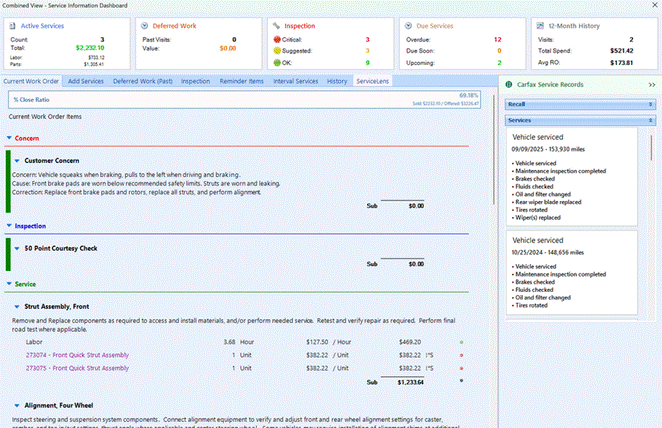The image size is (662, 428).
Task: Click the red Critical status icon
Action: coord(276,39)
